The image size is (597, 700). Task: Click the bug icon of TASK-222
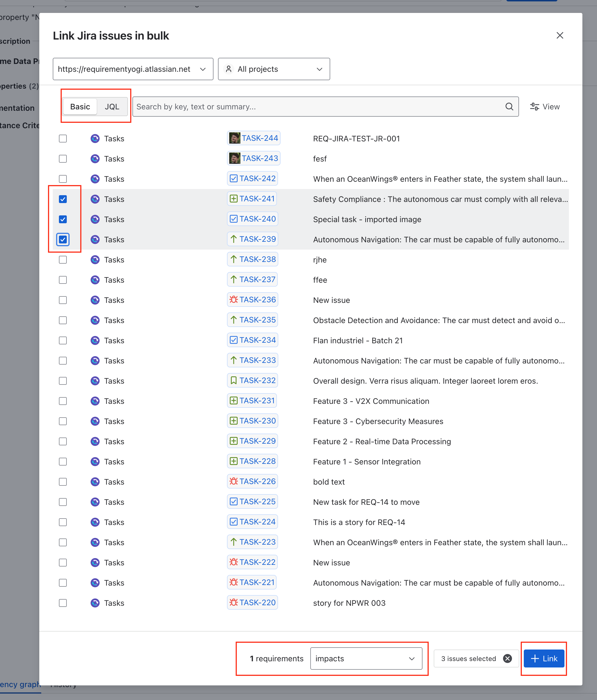(x=233, y=562)
